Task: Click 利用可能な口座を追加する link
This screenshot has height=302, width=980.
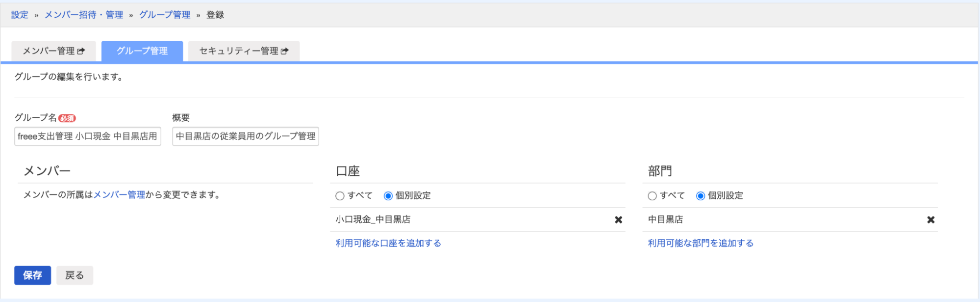Action: pyautogui.click(x=388, y=243)
